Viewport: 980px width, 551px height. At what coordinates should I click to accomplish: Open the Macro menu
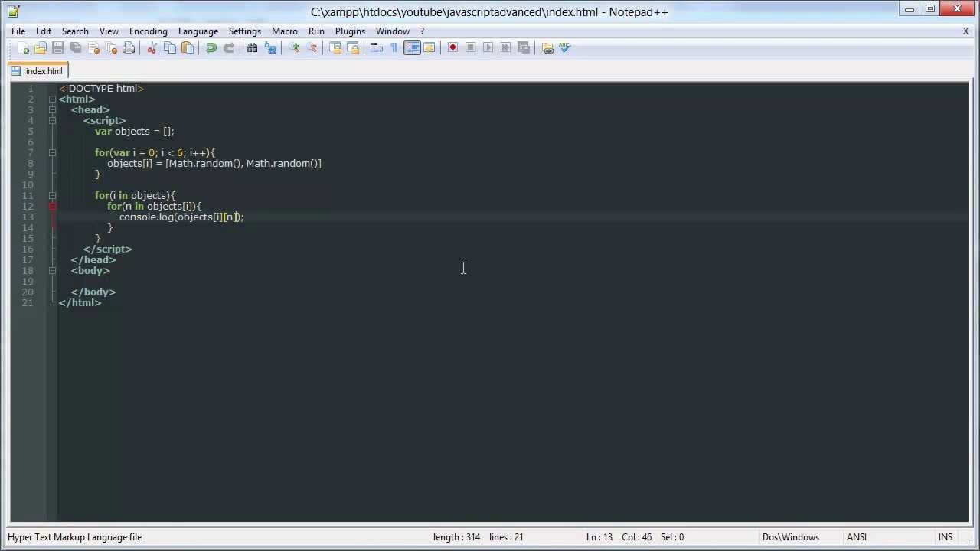pos(285,31)
